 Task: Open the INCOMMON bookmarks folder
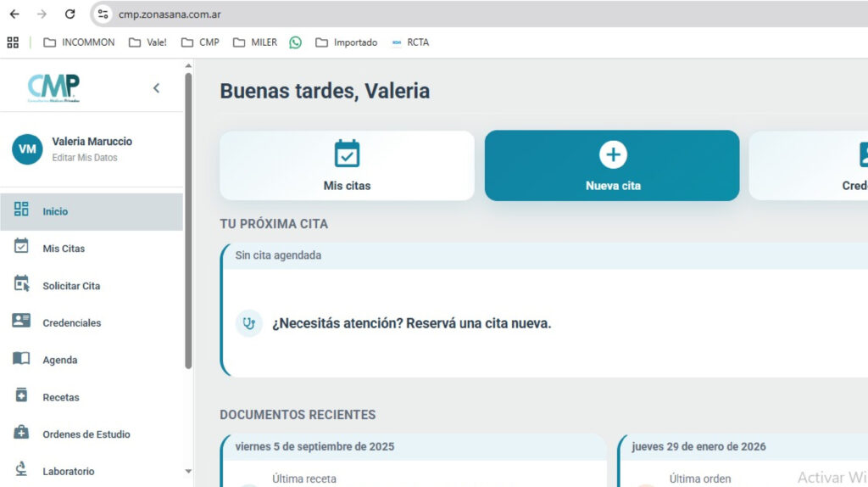coord(79,42)
